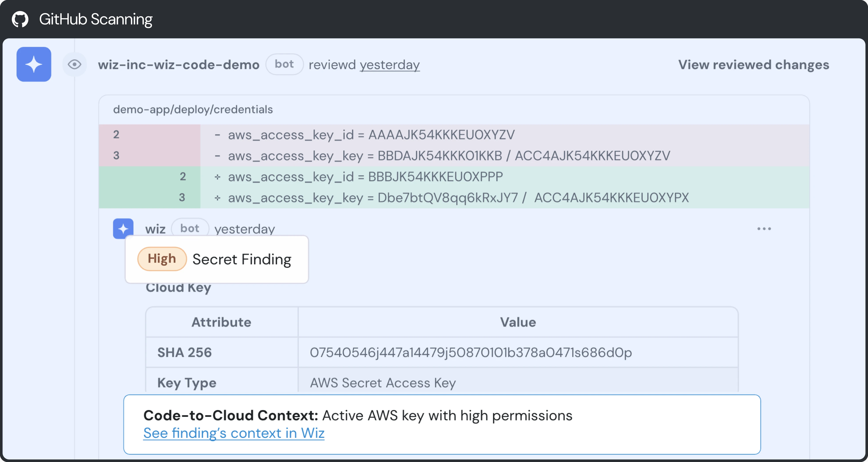Click the small Wiz bot comment avatar

tap(123, 229)
